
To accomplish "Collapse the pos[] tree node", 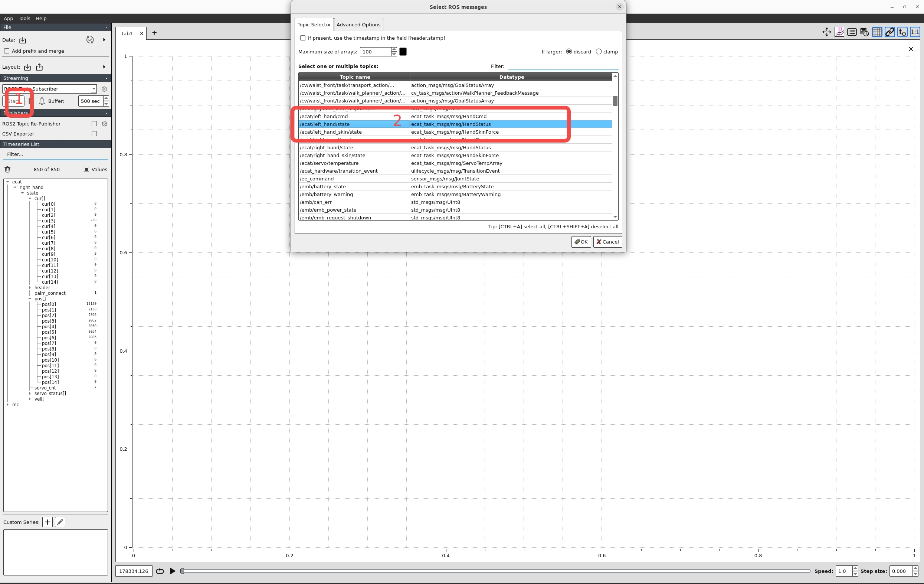I will coord(30,299).
